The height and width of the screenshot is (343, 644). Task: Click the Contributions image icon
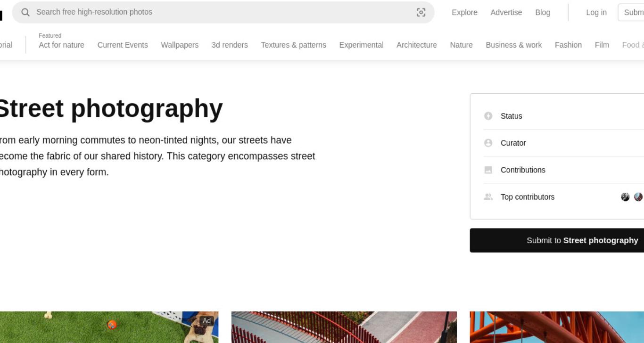(x=488, y=170)
